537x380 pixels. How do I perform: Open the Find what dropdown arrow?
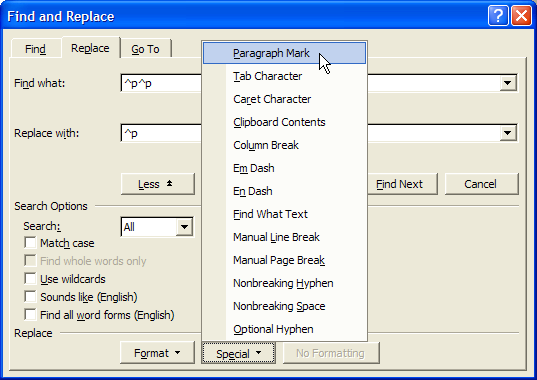[508, 83]
